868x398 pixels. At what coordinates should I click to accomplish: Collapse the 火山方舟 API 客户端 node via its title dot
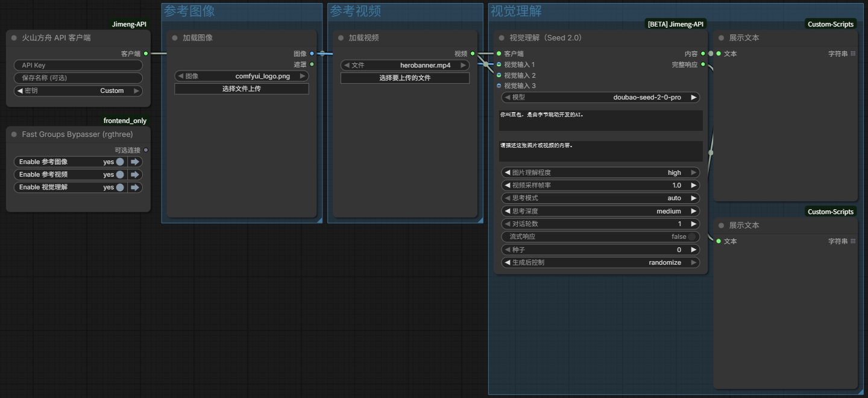(14, 38)
